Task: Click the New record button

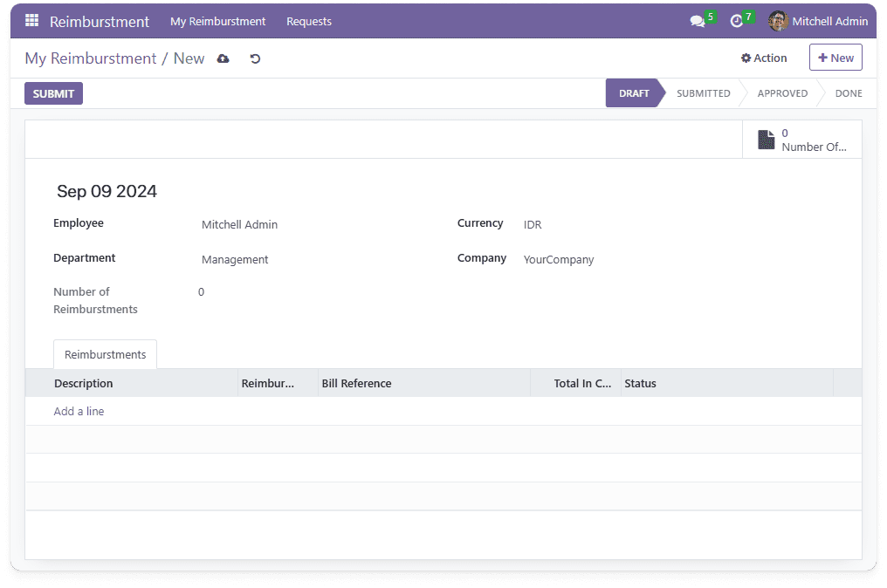Action: 835,58
